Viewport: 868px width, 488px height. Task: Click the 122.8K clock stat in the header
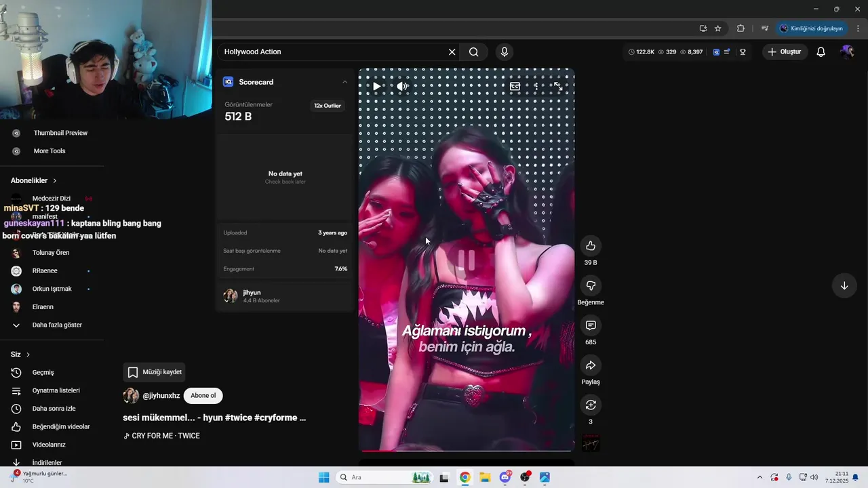click(x=642, y=52)
